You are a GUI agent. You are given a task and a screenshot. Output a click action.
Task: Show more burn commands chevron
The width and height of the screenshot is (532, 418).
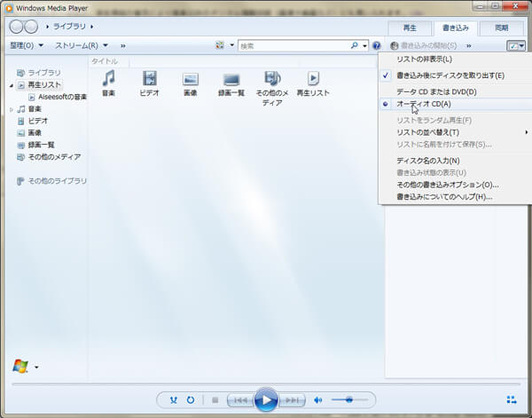click(468, 45)
